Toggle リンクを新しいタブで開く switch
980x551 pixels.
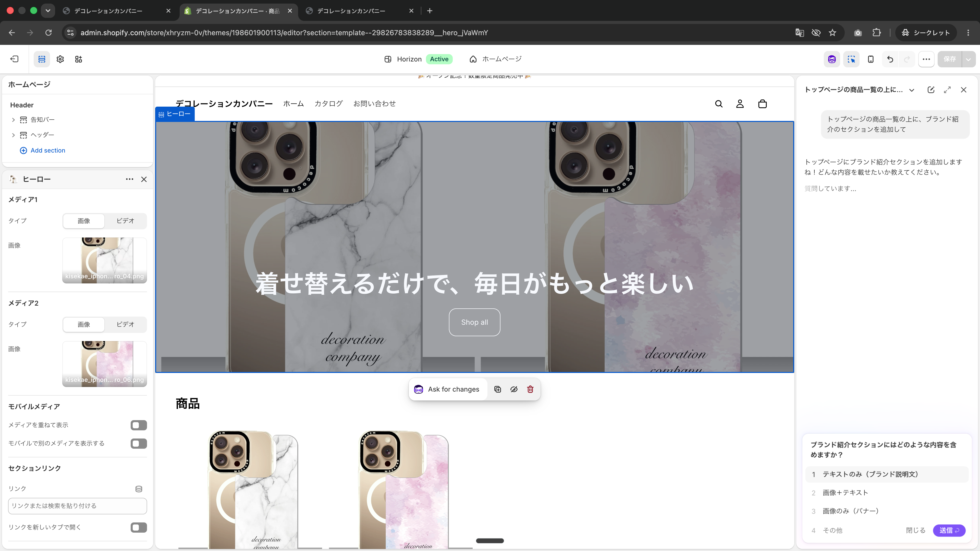coord(139,528)
